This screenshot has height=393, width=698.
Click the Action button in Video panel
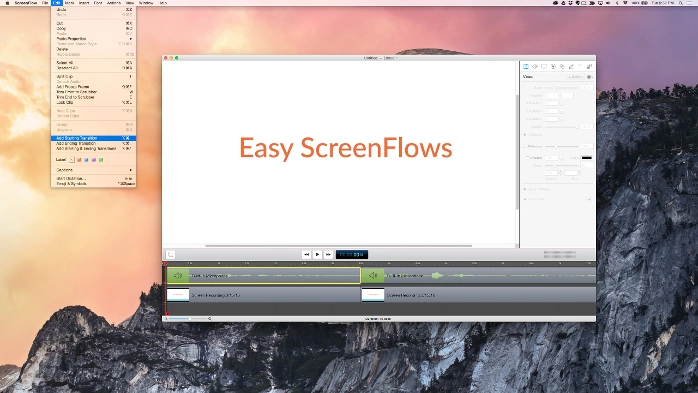(576, 77)
